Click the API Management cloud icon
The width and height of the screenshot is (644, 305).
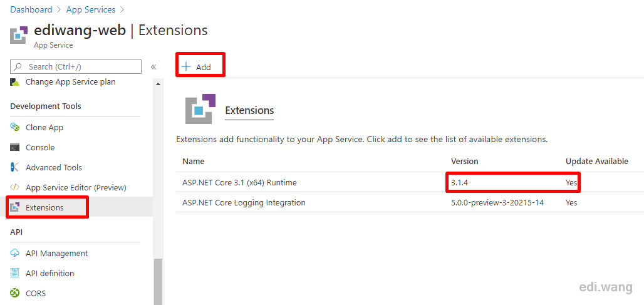click(15, 253)
